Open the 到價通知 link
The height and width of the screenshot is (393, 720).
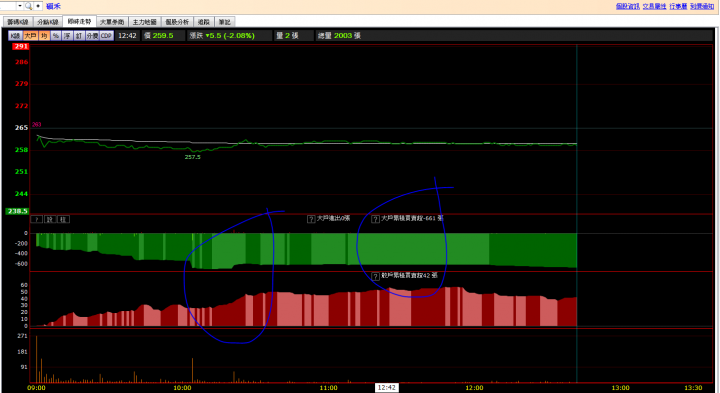coord(702,6)
